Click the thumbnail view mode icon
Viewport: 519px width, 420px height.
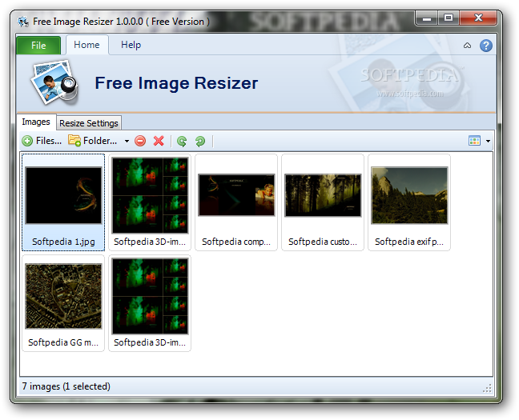tap(474, 141)
